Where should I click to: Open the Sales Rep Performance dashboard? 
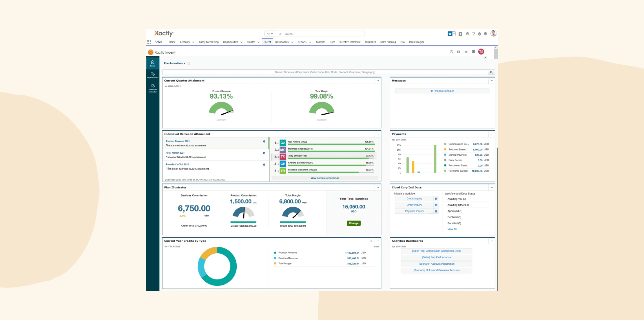pyautogui.click(x=437, y=257)
